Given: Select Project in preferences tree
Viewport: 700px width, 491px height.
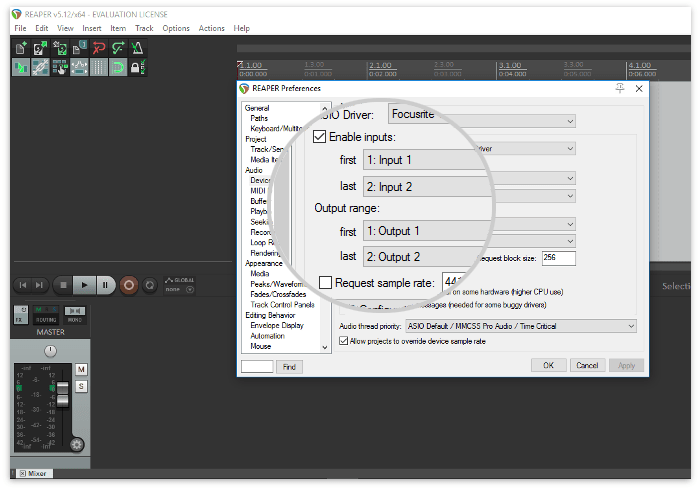Looking at the screenshot, I should tap(255, 139).
